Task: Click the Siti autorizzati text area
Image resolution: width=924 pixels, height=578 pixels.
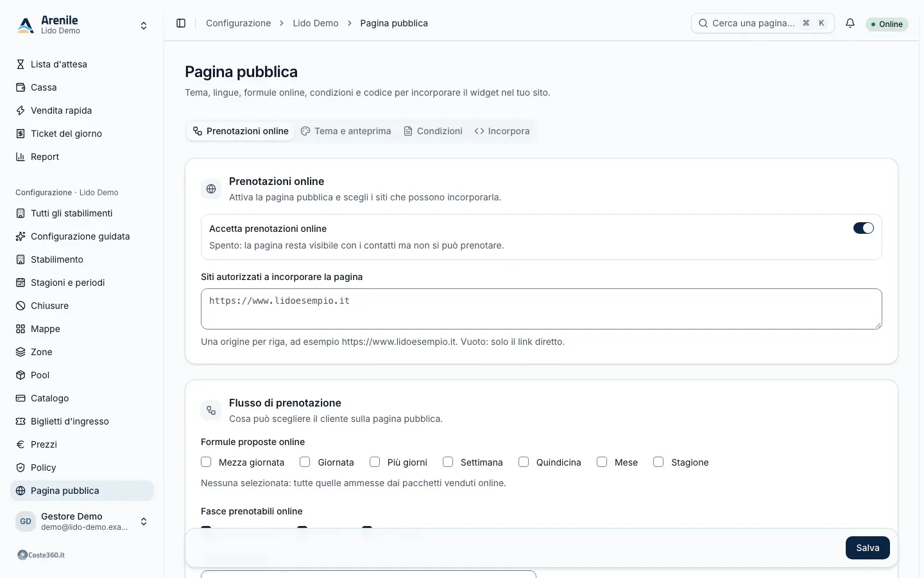Action: (542, 309)
